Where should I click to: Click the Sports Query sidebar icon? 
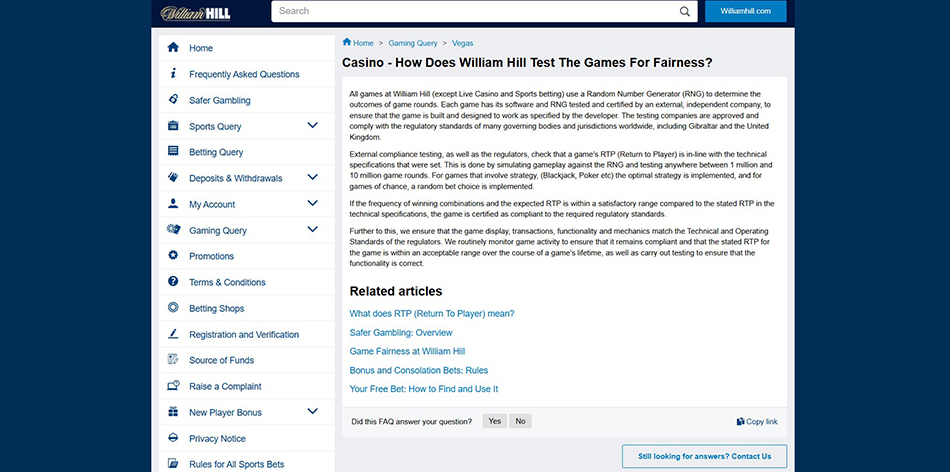[x=173, y=125]
